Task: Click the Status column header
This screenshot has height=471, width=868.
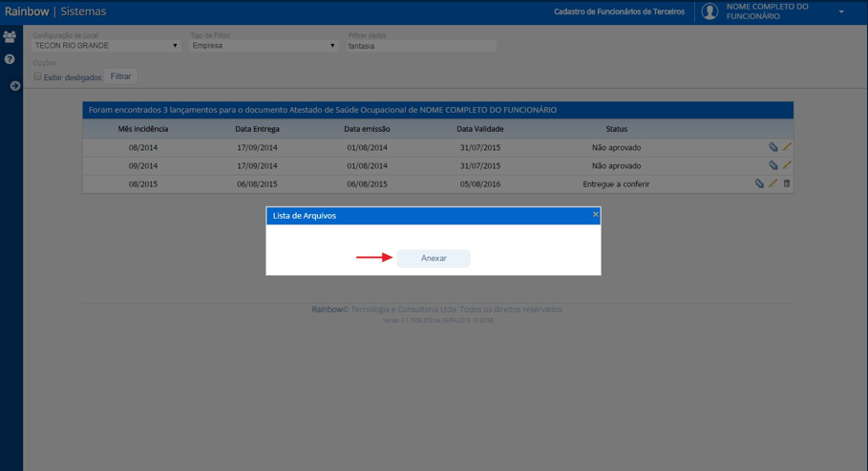Action: [616, 129]
